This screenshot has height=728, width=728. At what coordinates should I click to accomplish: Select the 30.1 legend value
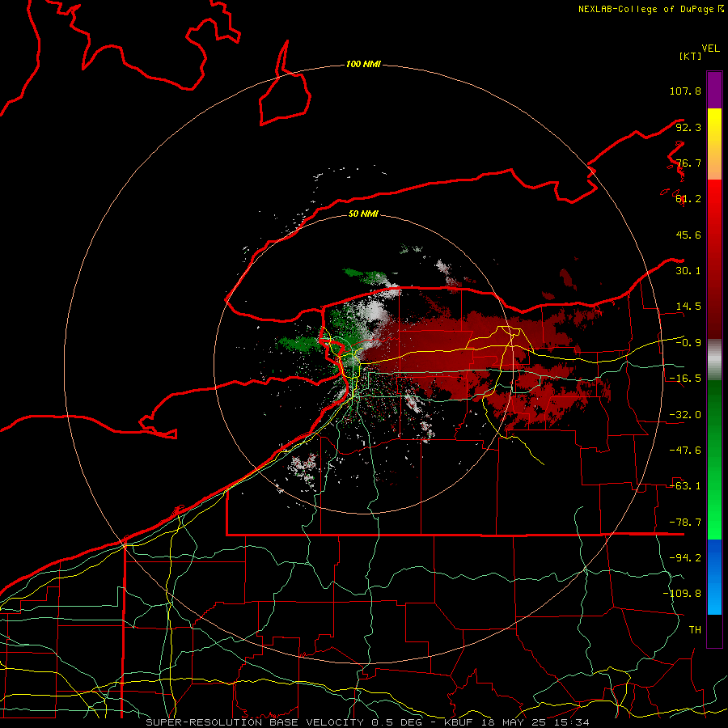pos(688,271)
